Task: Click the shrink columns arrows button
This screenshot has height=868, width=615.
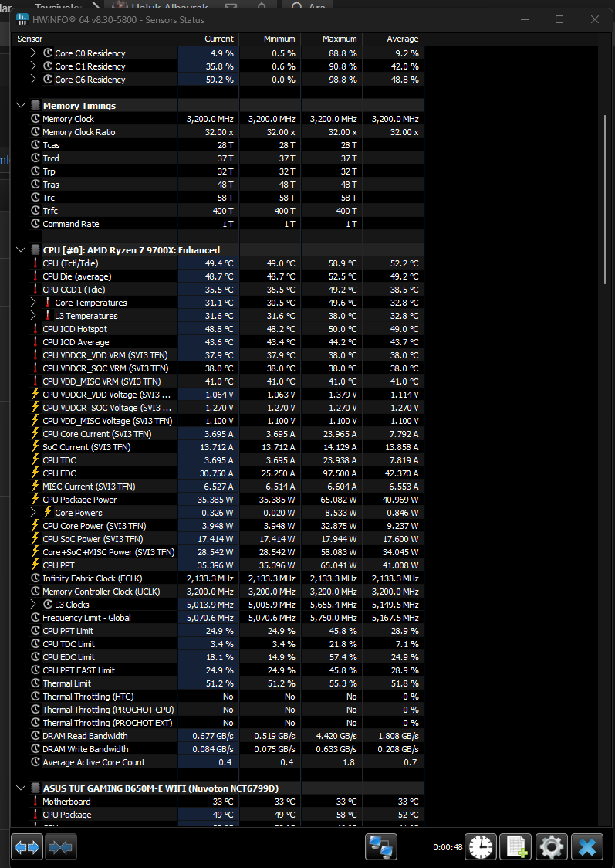Action: (x=61, y=846)
